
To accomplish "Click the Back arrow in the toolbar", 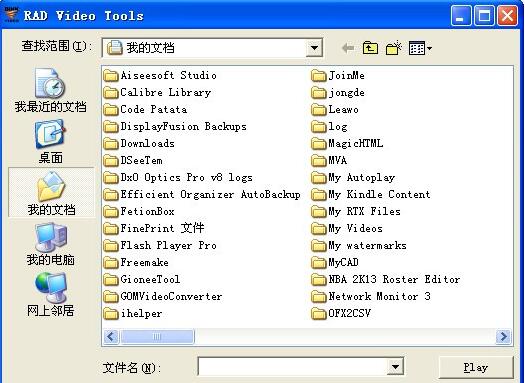I will tap(348, 48).
